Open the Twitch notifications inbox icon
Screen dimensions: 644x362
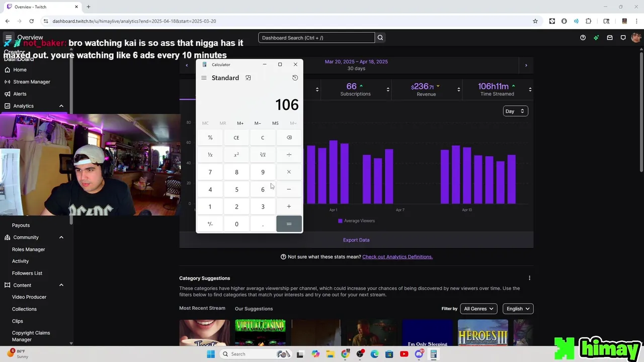tap(610, 38)
